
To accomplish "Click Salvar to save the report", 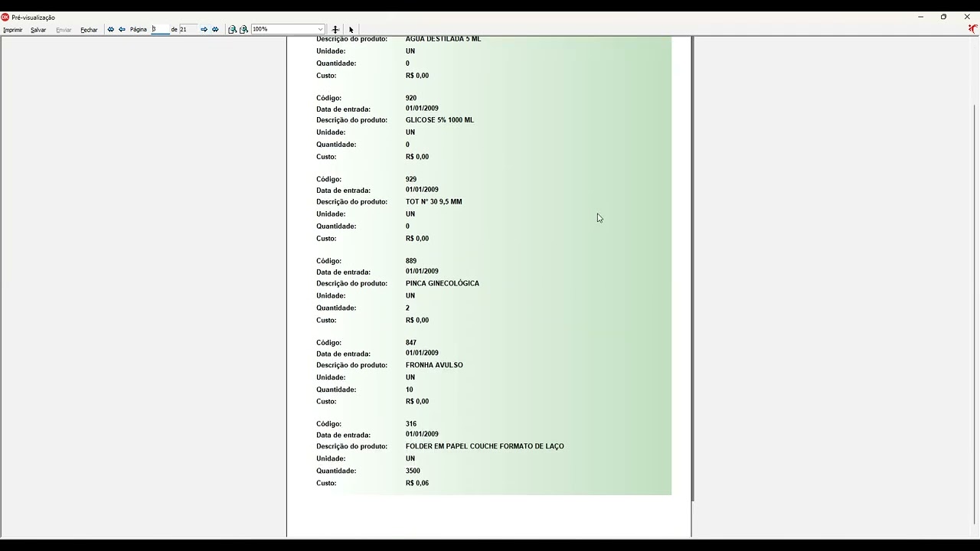I will click(x=38, y=30).
